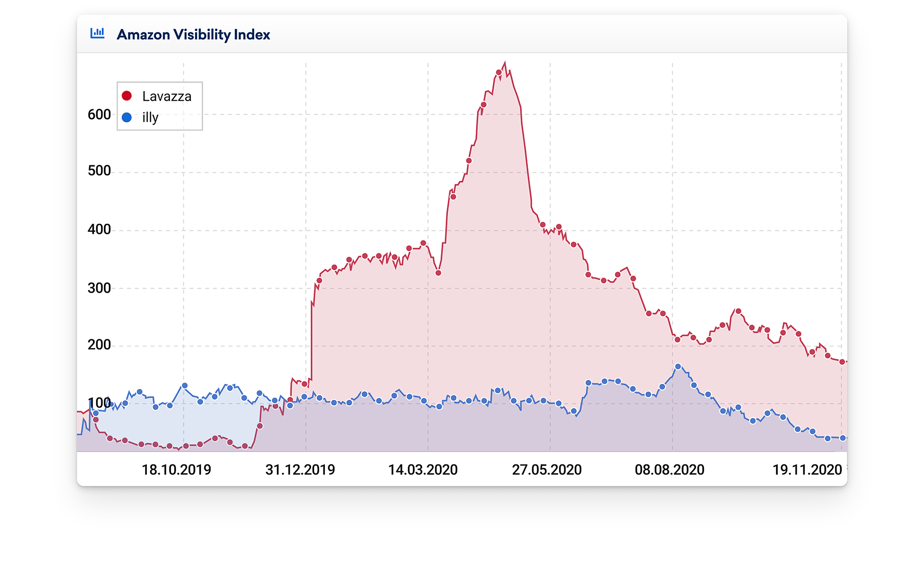Click illy's peak data point near 08.08.2020
The height and width of the screenshot is (561, 924).
point(678,366)
